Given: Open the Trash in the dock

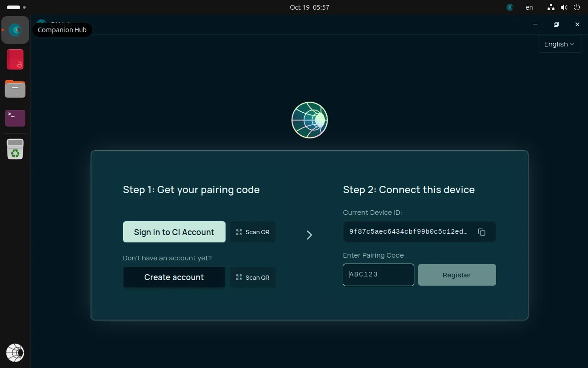Looking at the screenshot, I should (x=15, y=149).
